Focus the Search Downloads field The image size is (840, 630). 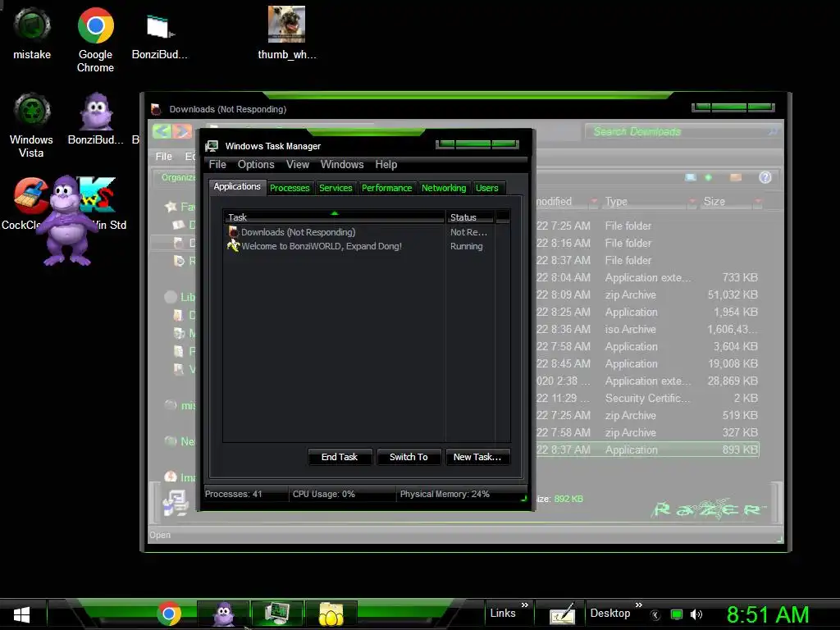[x=682, y=131]
